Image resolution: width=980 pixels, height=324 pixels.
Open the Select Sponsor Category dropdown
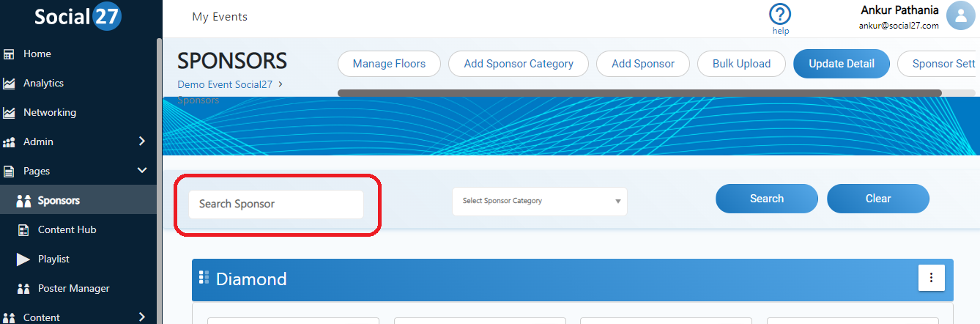click(x=540, y=201)
